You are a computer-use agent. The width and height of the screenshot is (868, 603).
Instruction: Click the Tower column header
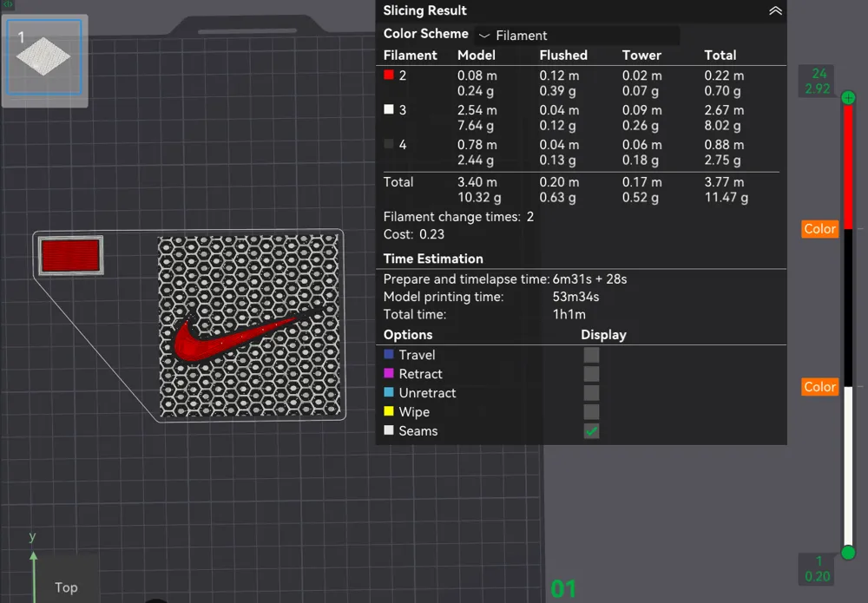tap(641, 56)
